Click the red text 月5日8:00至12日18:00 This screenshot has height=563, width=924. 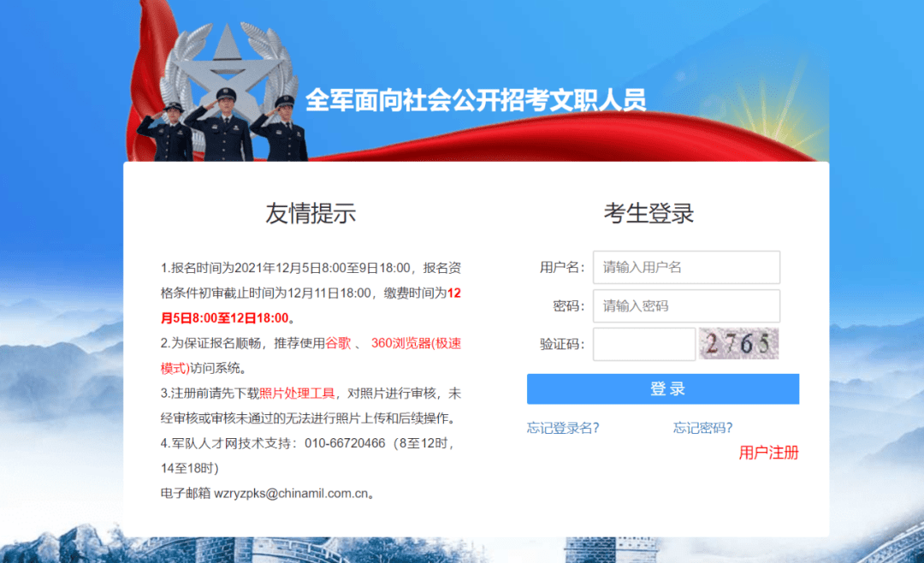[224, 318]
